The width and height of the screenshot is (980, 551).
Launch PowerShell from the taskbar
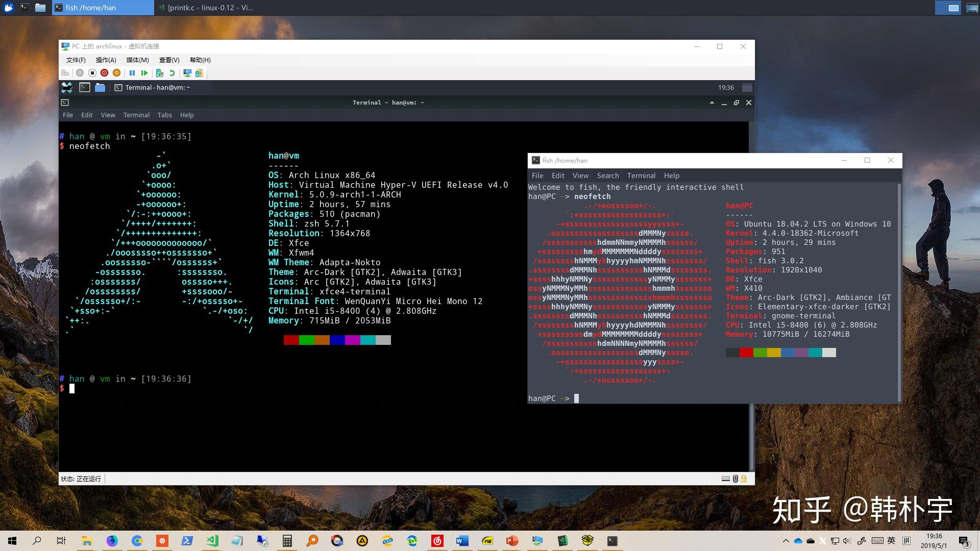click(187, 541)
